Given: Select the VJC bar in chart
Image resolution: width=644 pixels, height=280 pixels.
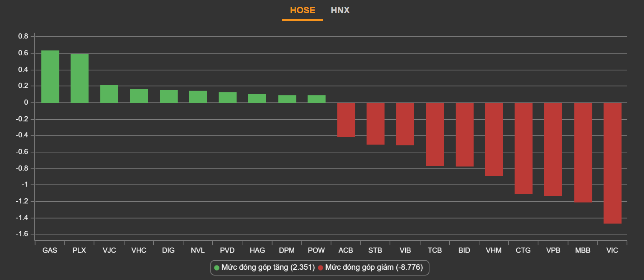Looking at the screenshot, I should click(x=109, y=94).
